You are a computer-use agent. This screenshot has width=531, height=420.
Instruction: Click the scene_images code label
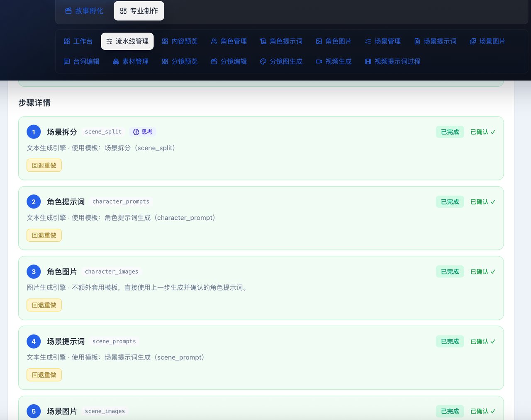coord(105,411)
